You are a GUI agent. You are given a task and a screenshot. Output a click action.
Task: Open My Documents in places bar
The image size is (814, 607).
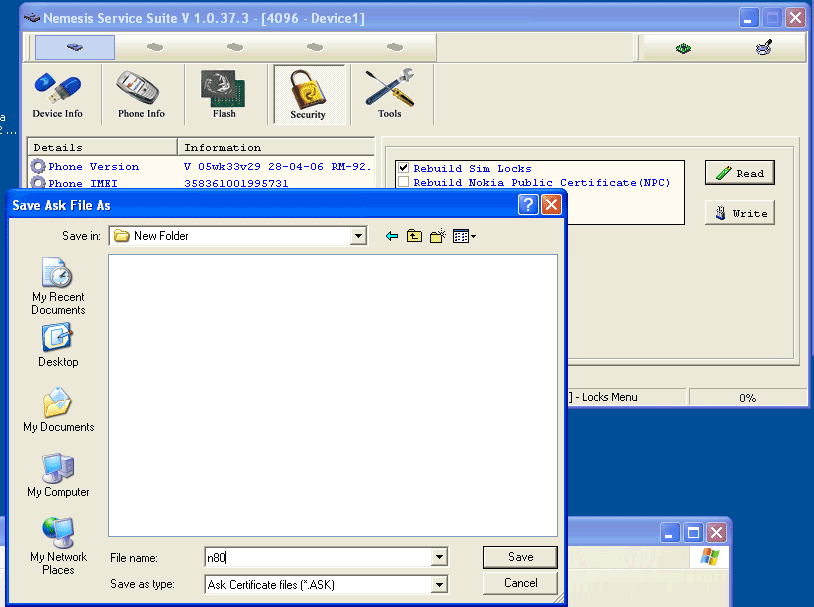[x=58, y=410]
